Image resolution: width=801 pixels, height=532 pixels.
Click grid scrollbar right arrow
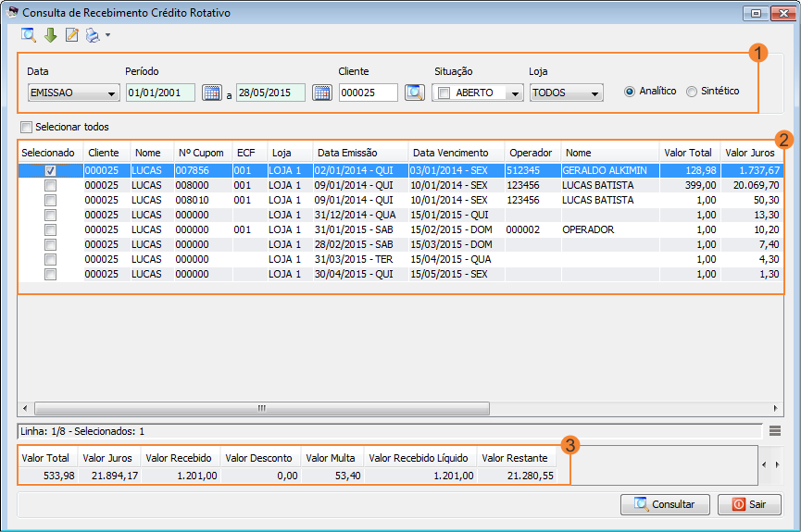point(775,408)
